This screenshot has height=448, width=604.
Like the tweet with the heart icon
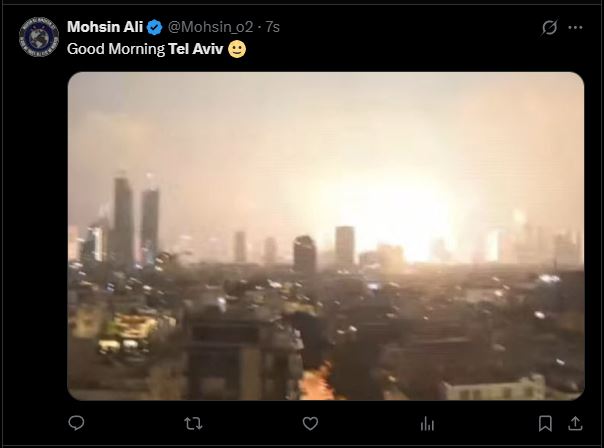pos(310,424)
